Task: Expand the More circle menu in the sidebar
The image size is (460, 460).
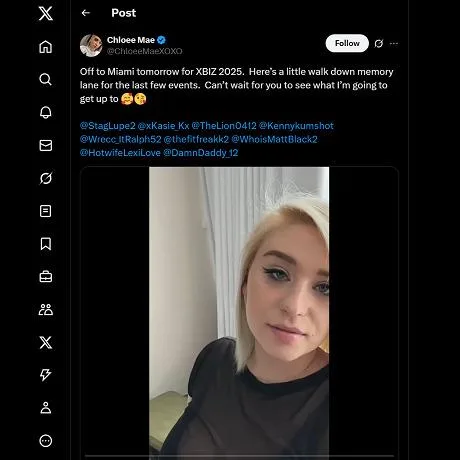Action: (x=46, y=441)
